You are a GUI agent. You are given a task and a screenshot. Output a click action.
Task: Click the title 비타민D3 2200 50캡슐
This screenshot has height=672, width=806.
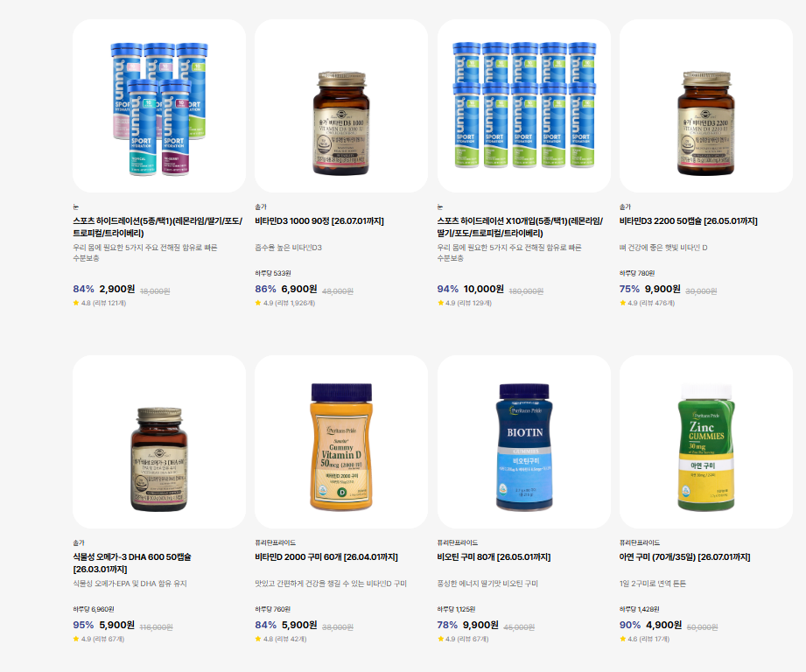688,220
